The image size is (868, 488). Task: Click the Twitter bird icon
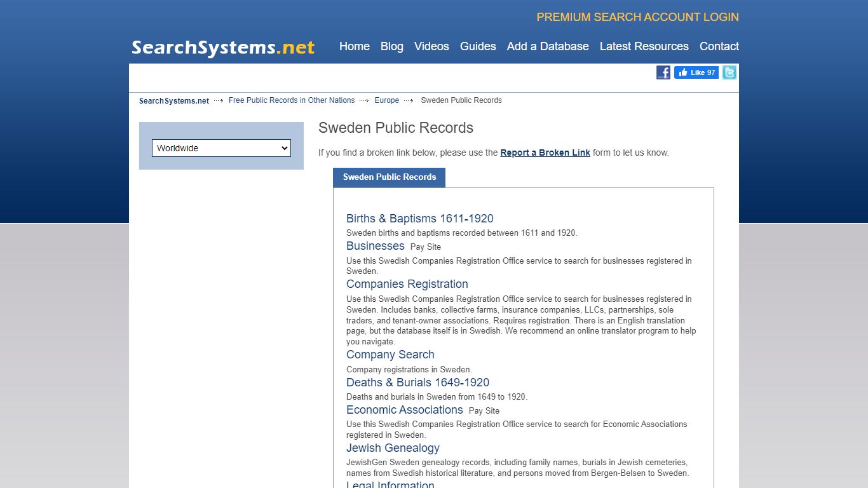click(729, 72)
